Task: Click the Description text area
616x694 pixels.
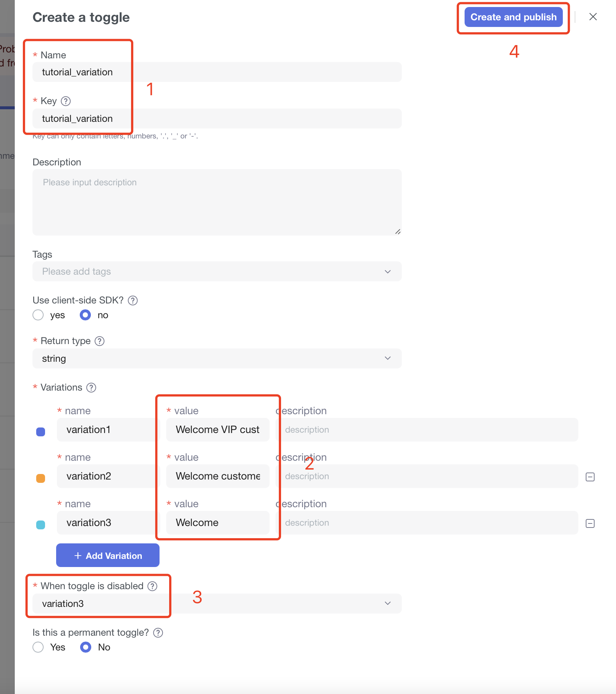Action: 217,202
